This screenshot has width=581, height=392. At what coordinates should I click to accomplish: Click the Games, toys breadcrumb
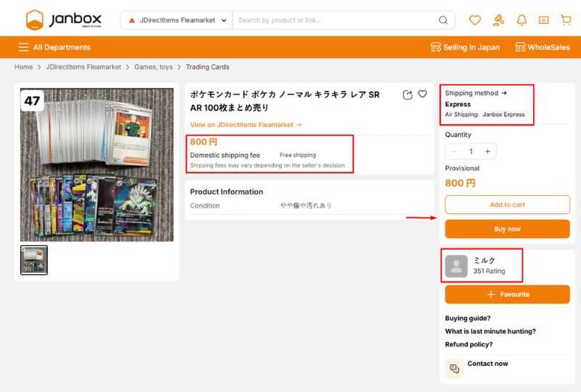[x=153, y=67]
